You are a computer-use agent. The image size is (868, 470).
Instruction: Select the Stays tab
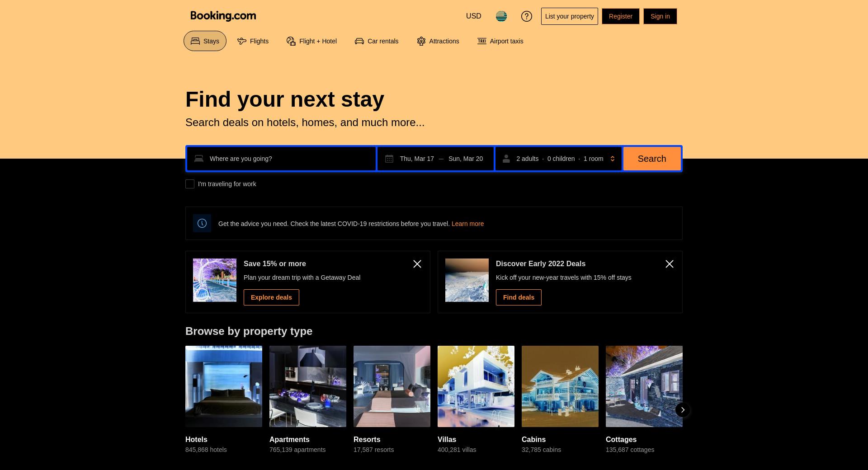pos(205,41)
